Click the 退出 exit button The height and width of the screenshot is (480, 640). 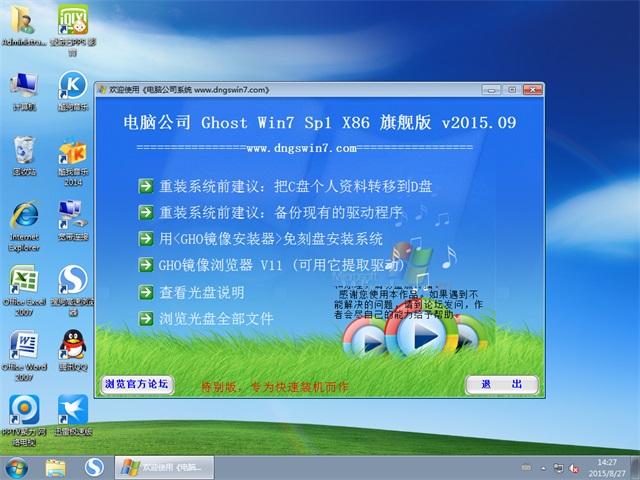tap(502, 384)
